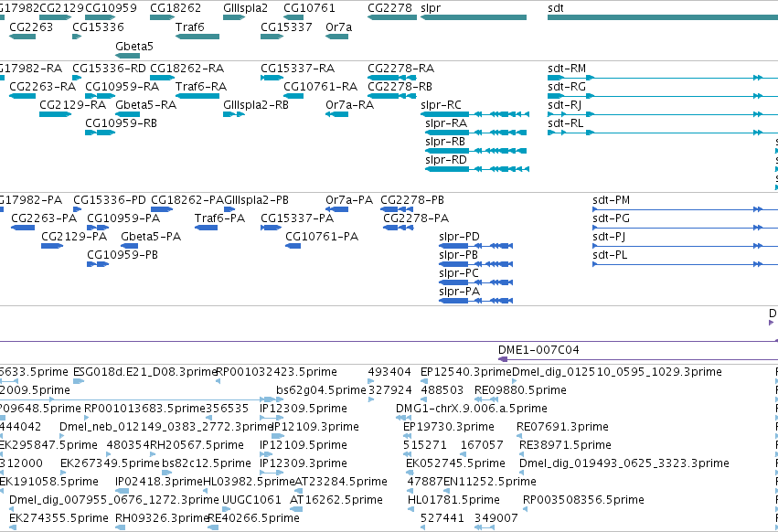Screen dimensions: 778x532
Task: Select EST RE09880.5prime
Action: pos(520,390)
